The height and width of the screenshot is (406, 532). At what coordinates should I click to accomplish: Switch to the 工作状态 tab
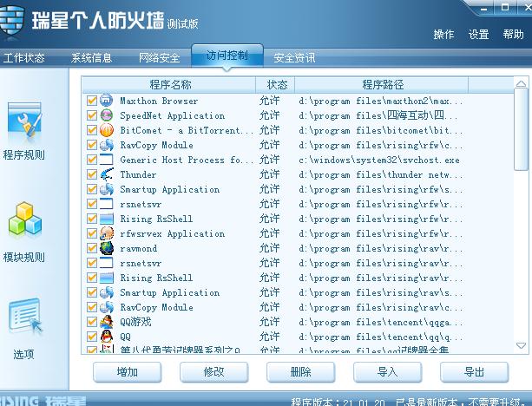coord(23,57)
